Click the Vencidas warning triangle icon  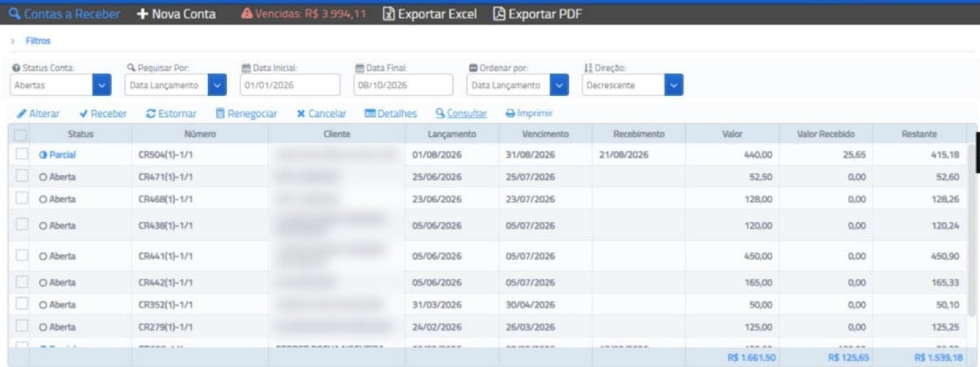point(246,14)
